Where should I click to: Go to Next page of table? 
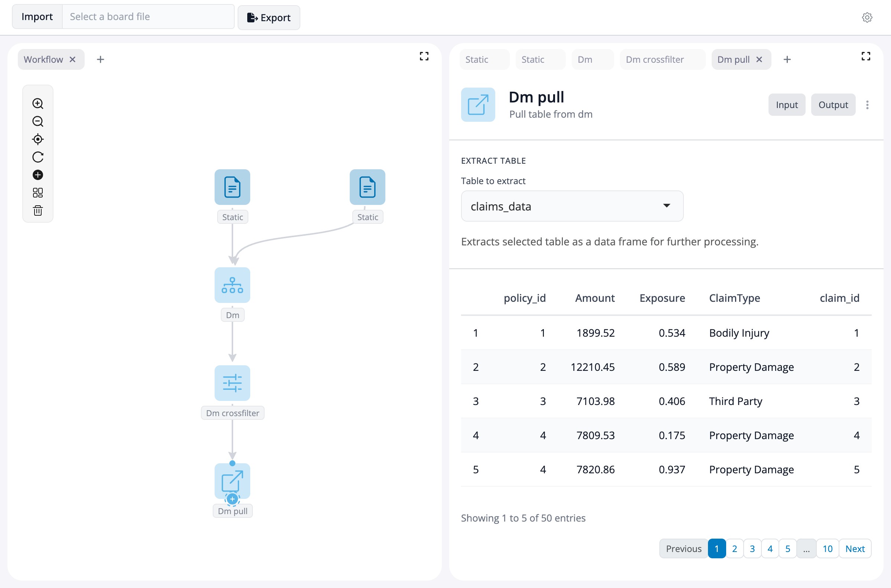(x=855, y=549)
